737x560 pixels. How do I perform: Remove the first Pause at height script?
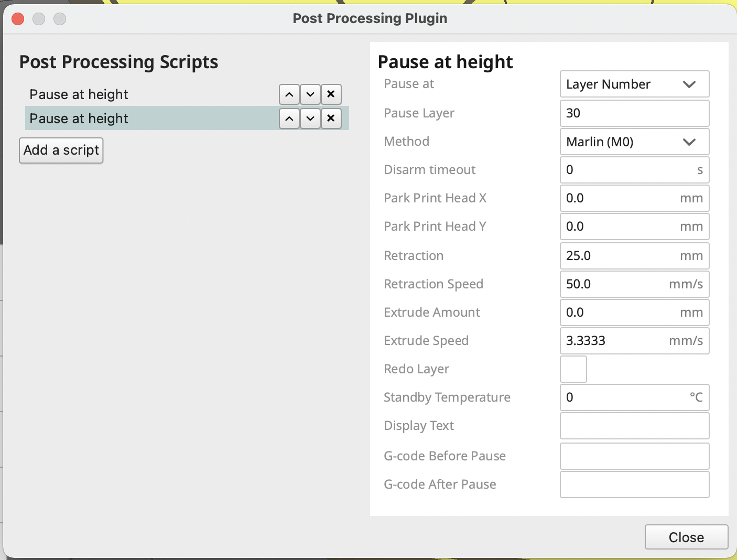click(331, 94)
